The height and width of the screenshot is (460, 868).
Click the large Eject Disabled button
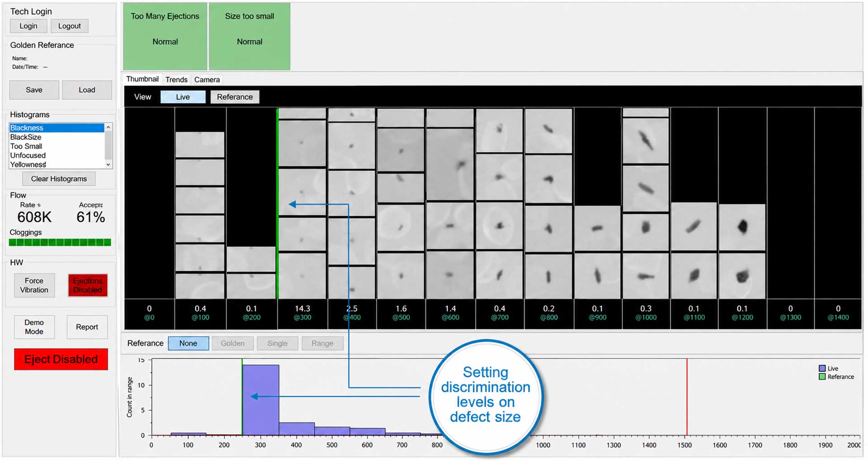[61, 359]
